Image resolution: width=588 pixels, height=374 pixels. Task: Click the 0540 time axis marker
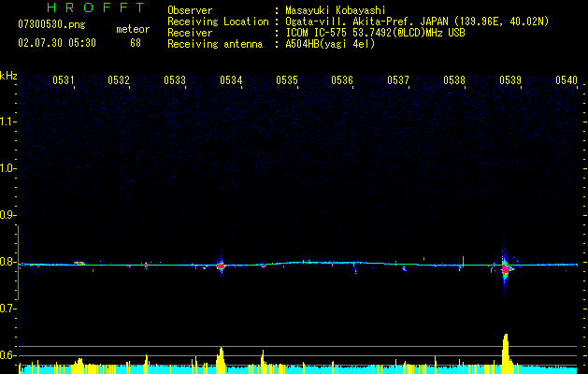566,80
